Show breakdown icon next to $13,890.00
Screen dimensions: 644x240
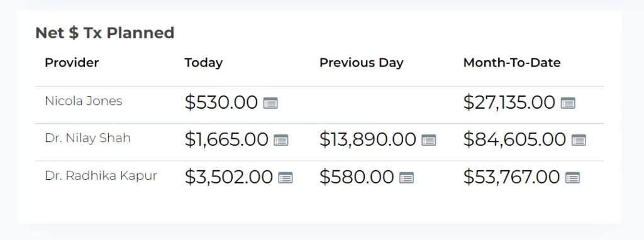[429, 140]
